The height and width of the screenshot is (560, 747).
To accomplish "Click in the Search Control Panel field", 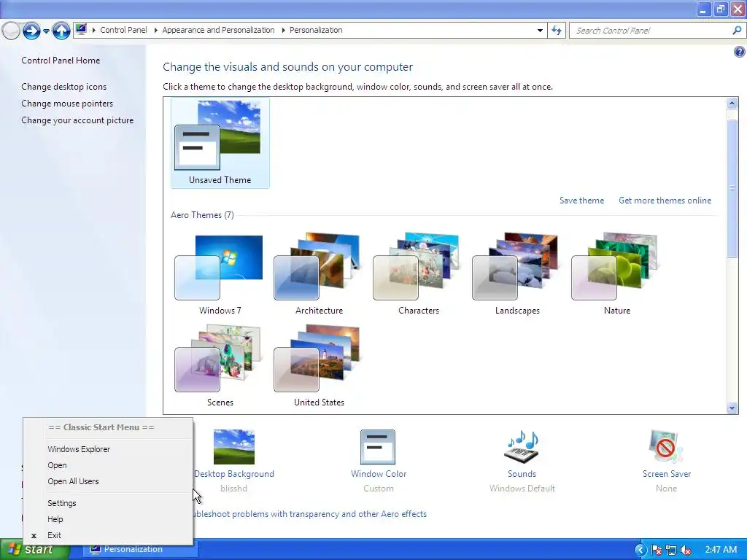I will click(650, 31).
